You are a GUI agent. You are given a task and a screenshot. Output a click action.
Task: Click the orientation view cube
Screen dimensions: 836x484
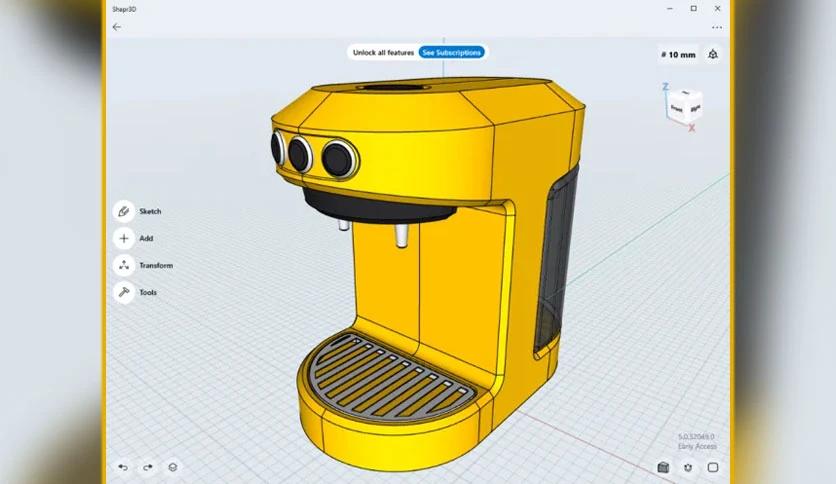click(x=685, y=104)
